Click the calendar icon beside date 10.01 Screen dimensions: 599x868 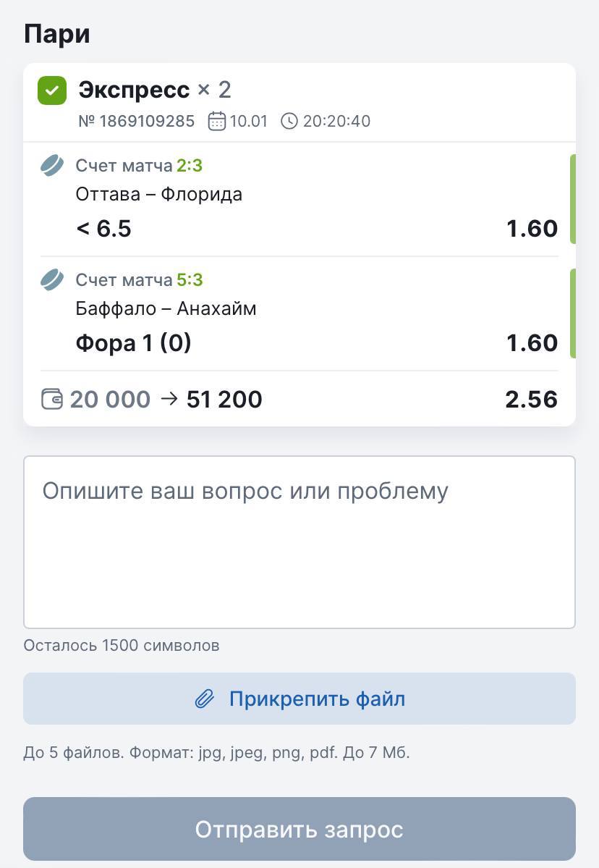[x=216, y=121]
